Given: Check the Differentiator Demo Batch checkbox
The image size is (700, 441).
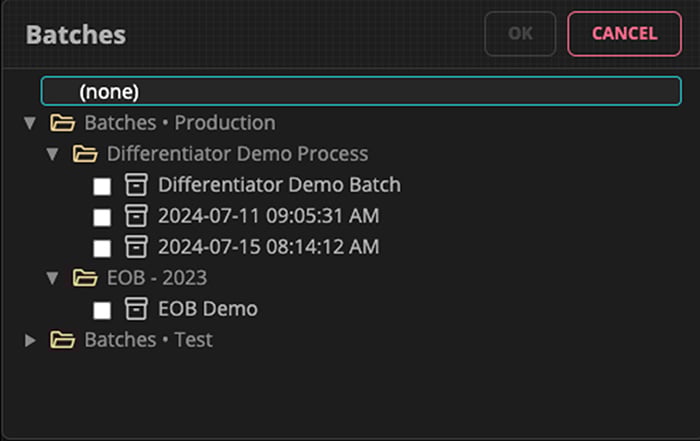Looking at the screenshot, I should tap(102, 186).
